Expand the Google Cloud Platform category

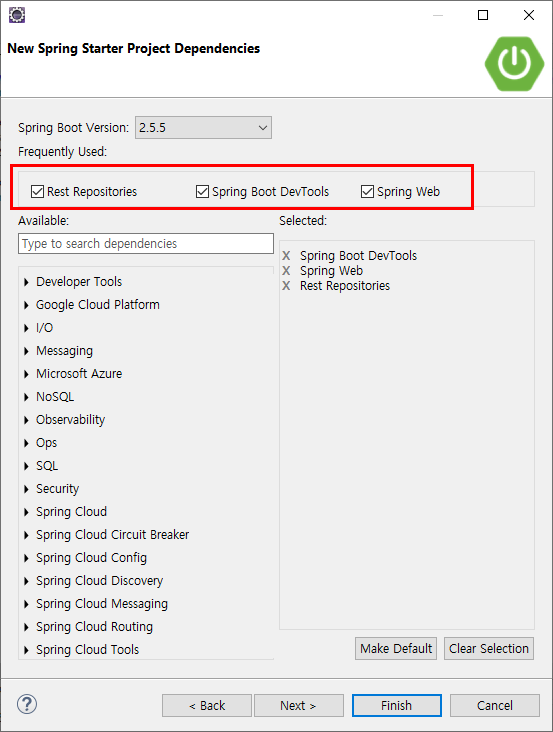26,305
